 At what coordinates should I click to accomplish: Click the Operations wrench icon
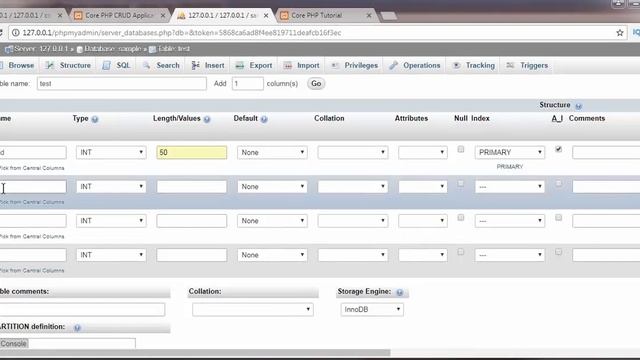pos(393,65)
